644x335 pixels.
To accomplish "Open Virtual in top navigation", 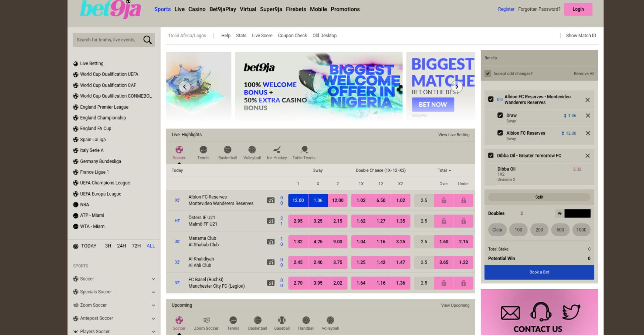I will [x=248, y=9].
